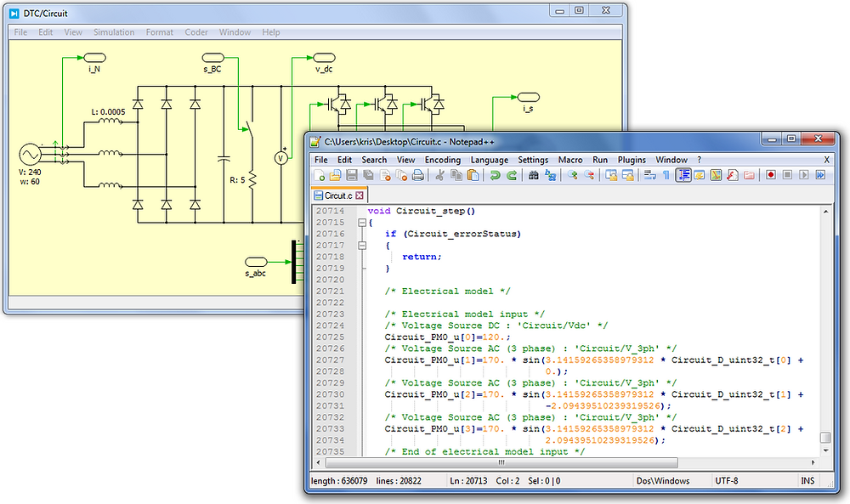Open Coder menu in DTC/Circuit window
The width and height of the screenshot is (850, 504).
click(x=196, y=32)
